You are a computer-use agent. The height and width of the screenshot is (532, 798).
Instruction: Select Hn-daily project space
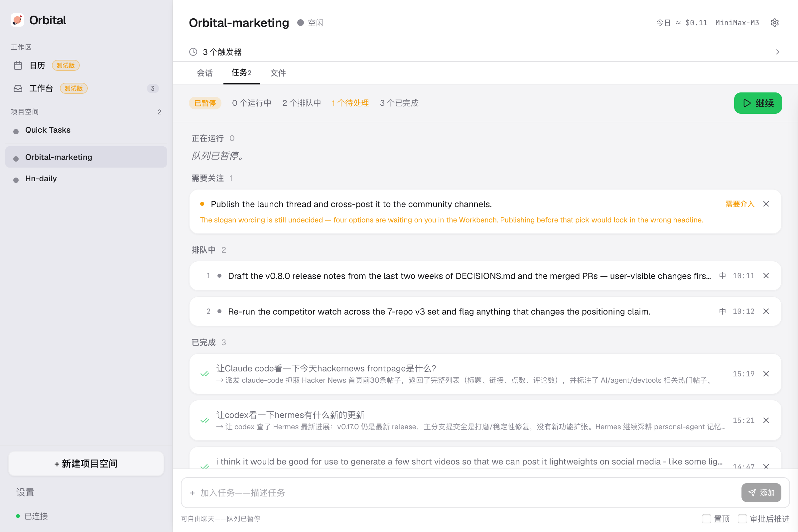coord(86,179)
